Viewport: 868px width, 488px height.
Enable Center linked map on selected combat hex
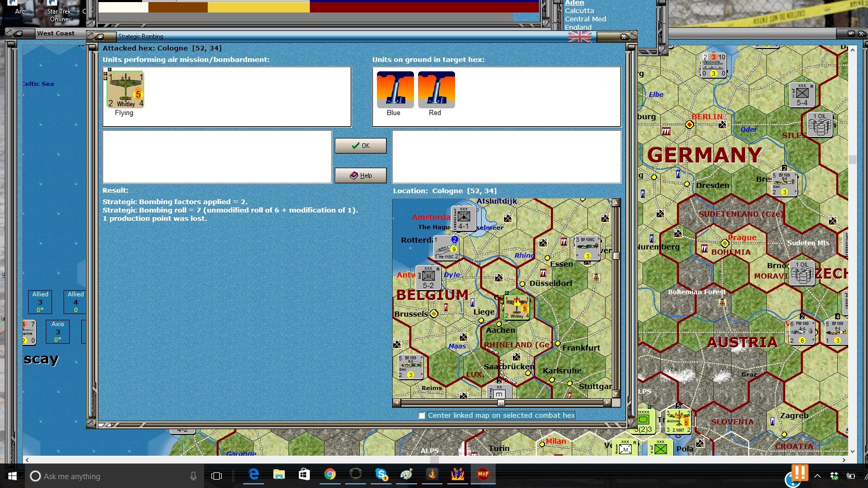(422, 416)
